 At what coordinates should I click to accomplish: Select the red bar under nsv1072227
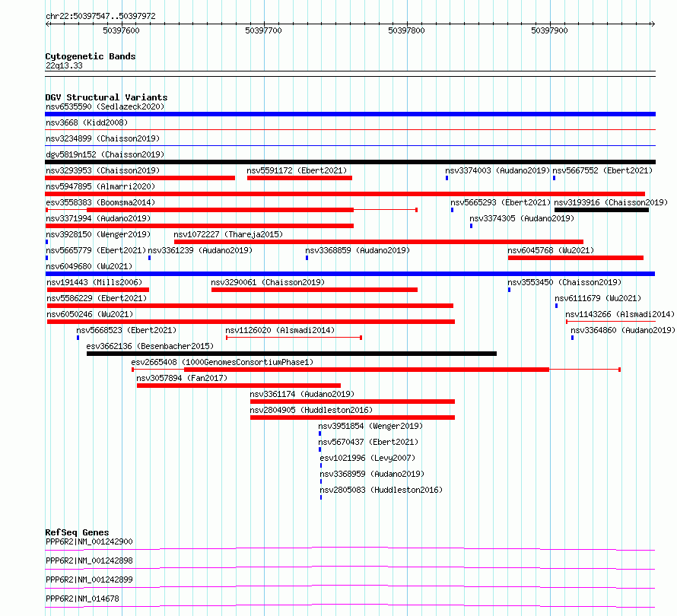click(x=379, y=242)
